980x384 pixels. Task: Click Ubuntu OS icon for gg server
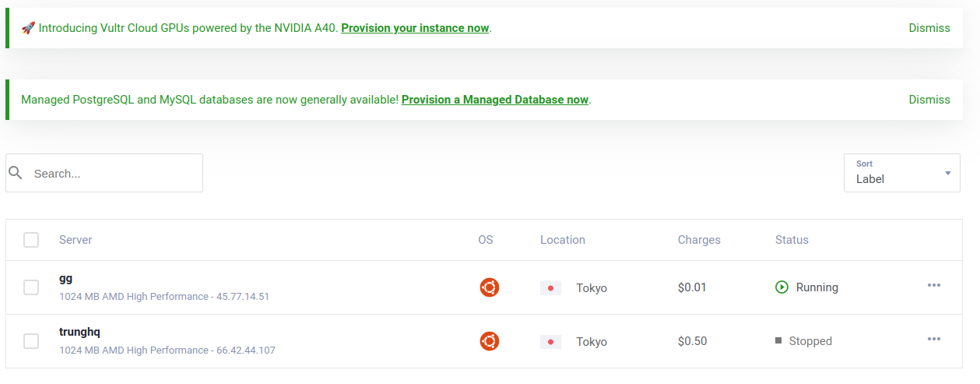489,287
